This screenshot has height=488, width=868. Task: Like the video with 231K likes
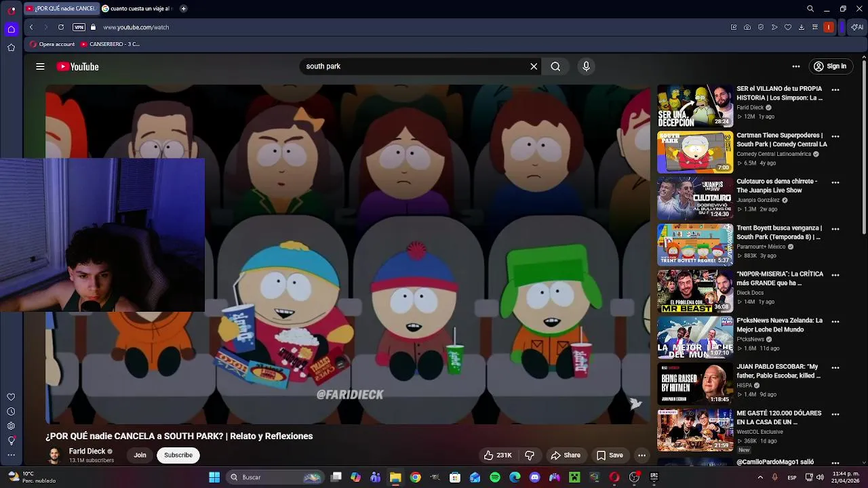coord(497,455)
